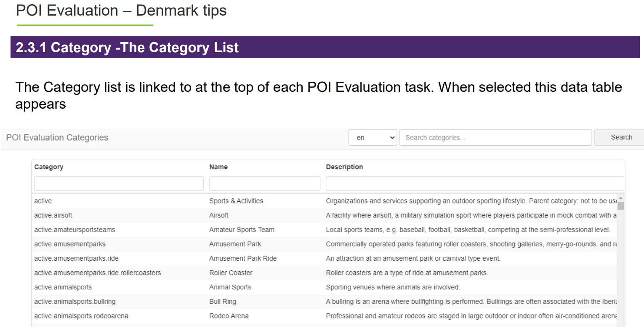Click the POI Evaluation Categories title
Viewport: 644px width, 334px height.
(x=57, y=138)
